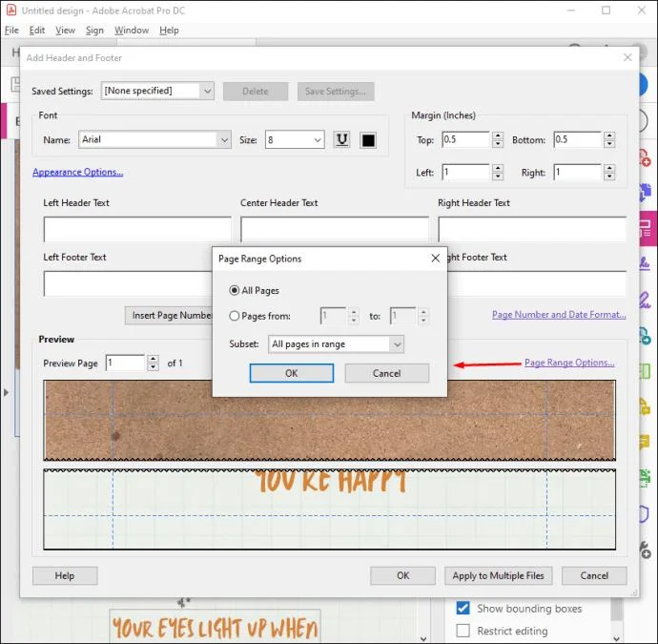658x644 pixels.
Task: Increase the Bottom margin with the up arrow
Action: (609, 135)
